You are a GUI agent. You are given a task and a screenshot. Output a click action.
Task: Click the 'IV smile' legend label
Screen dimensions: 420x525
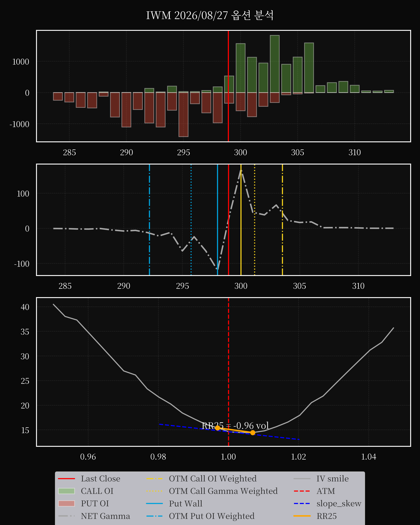[333, 479]
